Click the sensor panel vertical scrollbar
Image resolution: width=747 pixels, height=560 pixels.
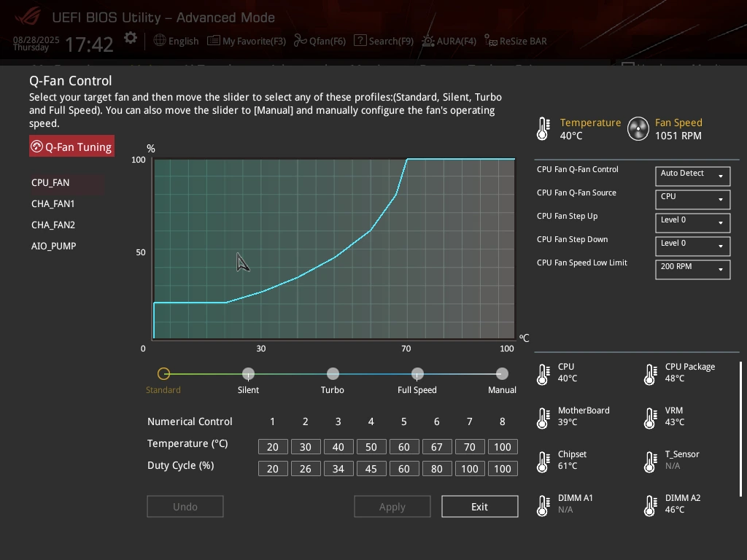pos(740,429)
